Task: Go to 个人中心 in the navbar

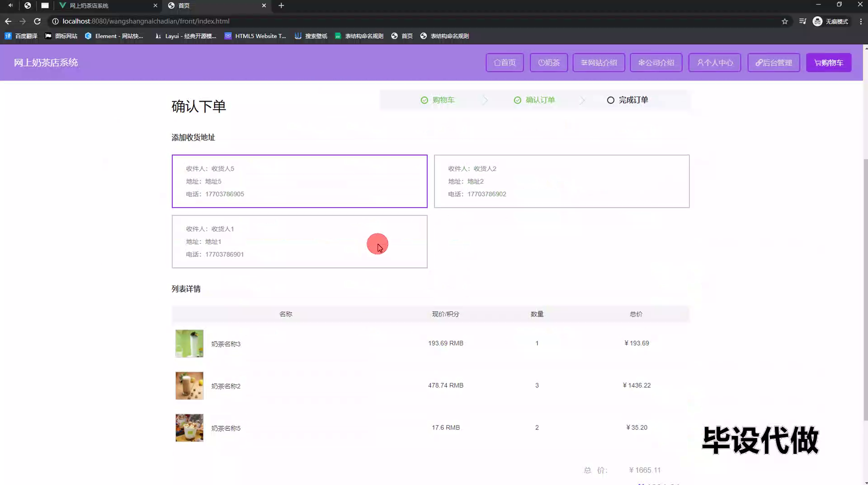Action: [x=715, y=62]
